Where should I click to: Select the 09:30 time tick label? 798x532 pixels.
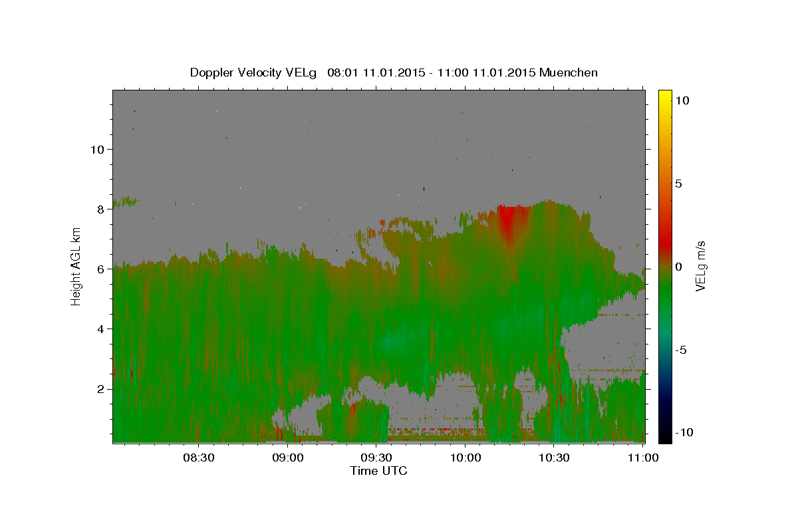coord(376,458)
